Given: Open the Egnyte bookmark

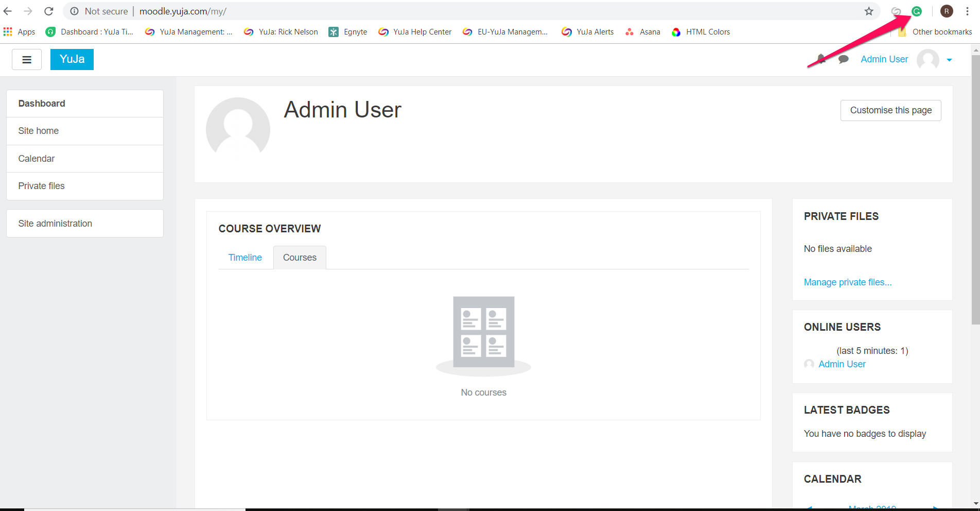Looking at the screenshot, I should tap(348, 32).
